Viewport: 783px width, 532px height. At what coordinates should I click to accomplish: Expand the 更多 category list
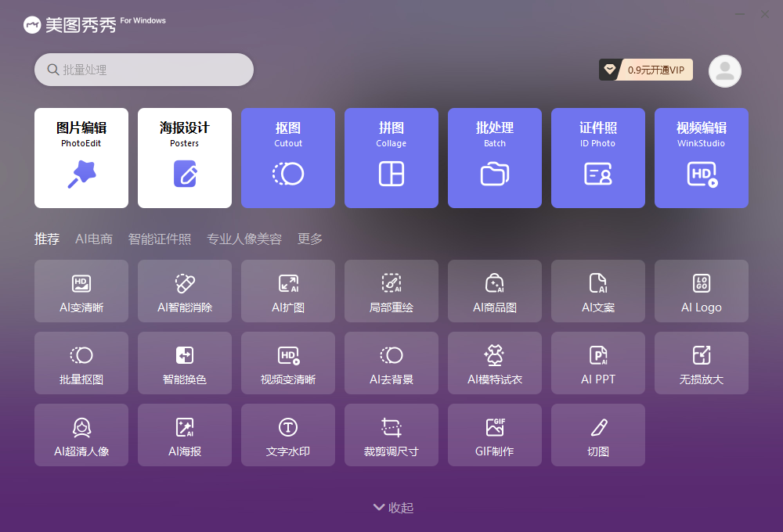[x=309, y=239]
